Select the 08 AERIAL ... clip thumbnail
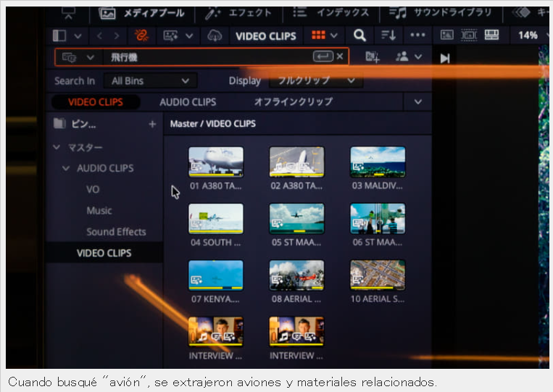The height and width of the screenshot is (392, 553). tap(296, 275)
